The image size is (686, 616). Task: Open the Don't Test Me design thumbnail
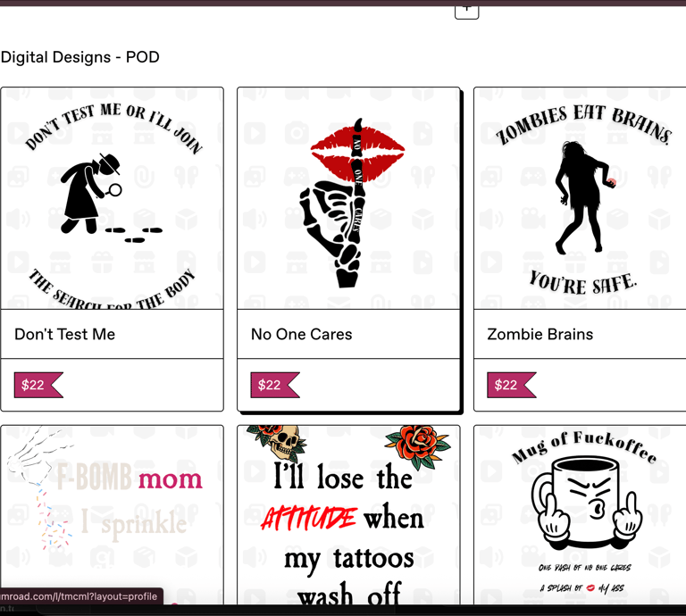(x=112, y=198)
